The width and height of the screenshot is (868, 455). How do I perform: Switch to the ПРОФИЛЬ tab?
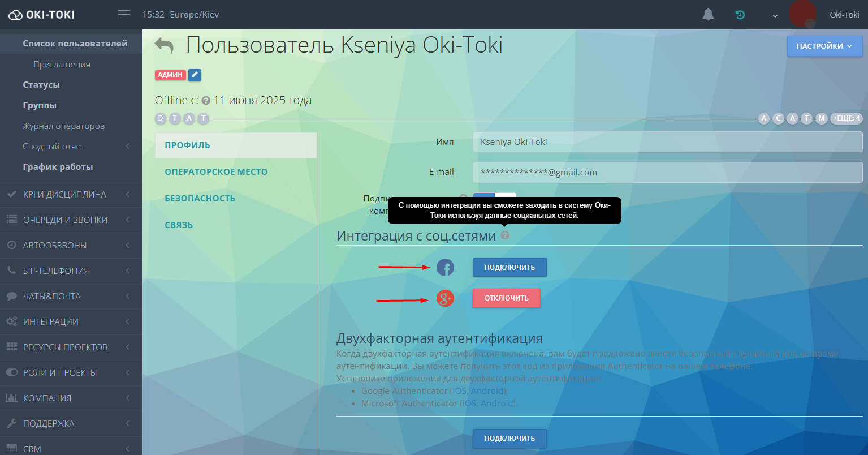click(236, 145)
